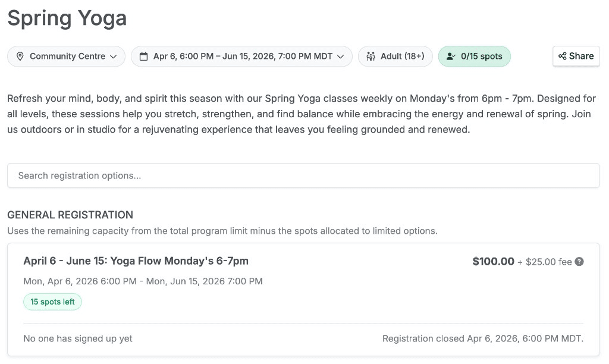Click the people icon beside Adult (18+)
This screenshot has width=609, height=364.
coord(371,56)
